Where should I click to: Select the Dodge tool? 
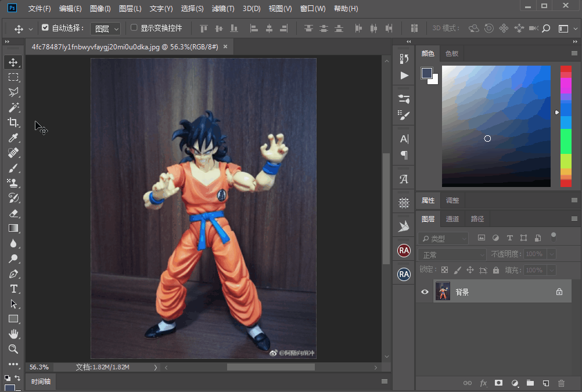tap(13, 259)
